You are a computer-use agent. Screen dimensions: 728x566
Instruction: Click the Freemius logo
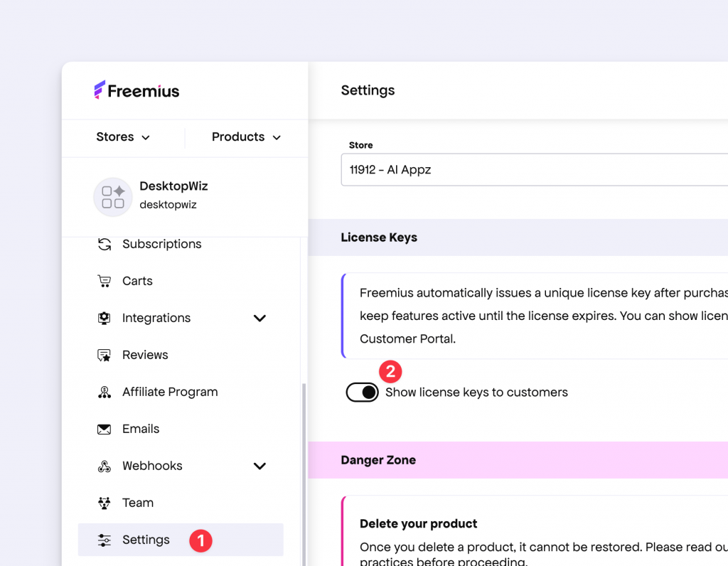click(136, 90)
